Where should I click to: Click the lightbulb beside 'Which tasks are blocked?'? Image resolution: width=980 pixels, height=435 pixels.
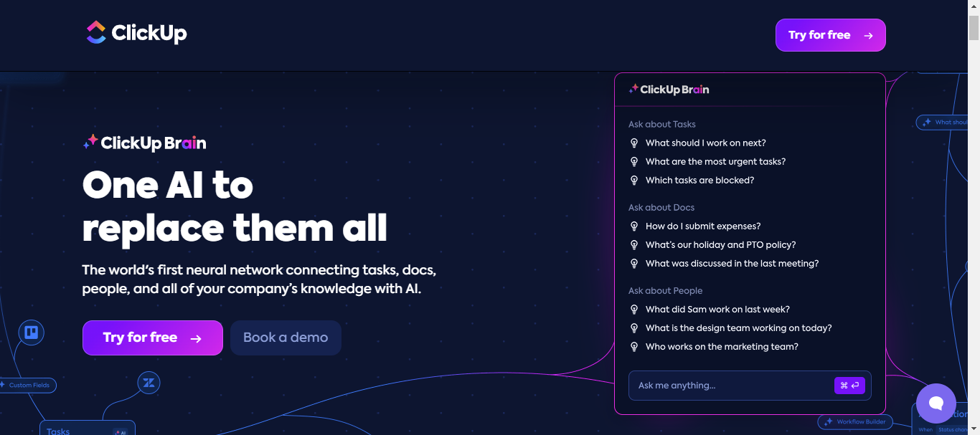[x=634, y=181]
